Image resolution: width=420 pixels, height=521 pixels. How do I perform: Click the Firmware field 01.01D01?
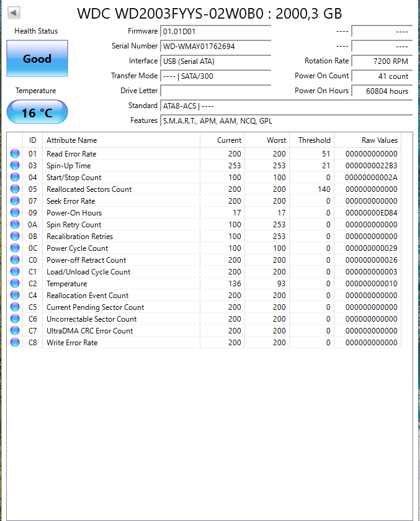click(x=215, y=31)
